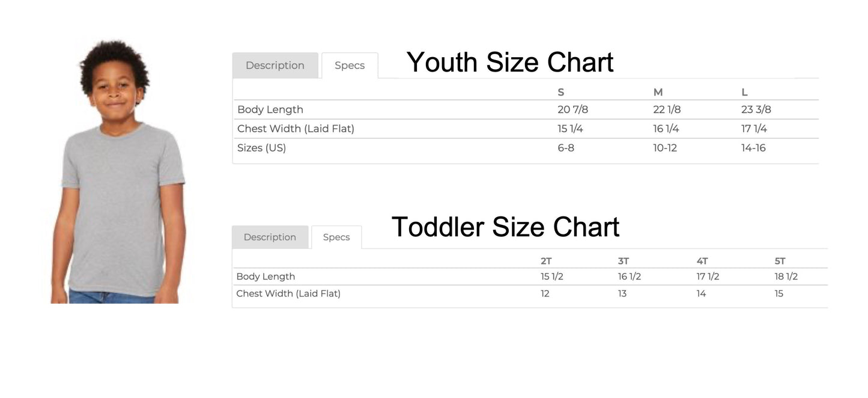Click the 2T column header
Viewport: 868px width, 398px height.
click(x=546, y=261)
